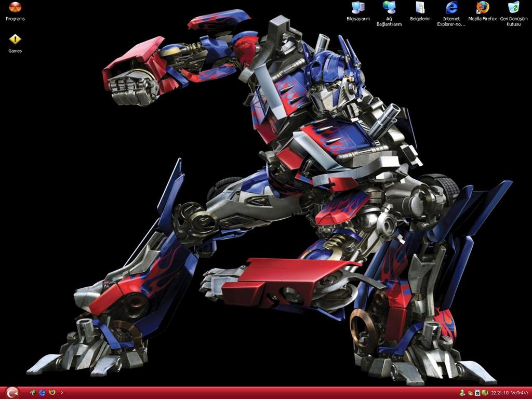Select the Belgelerim folder icon
Viewport: 532px width, 399px height.
pos(420,11)
